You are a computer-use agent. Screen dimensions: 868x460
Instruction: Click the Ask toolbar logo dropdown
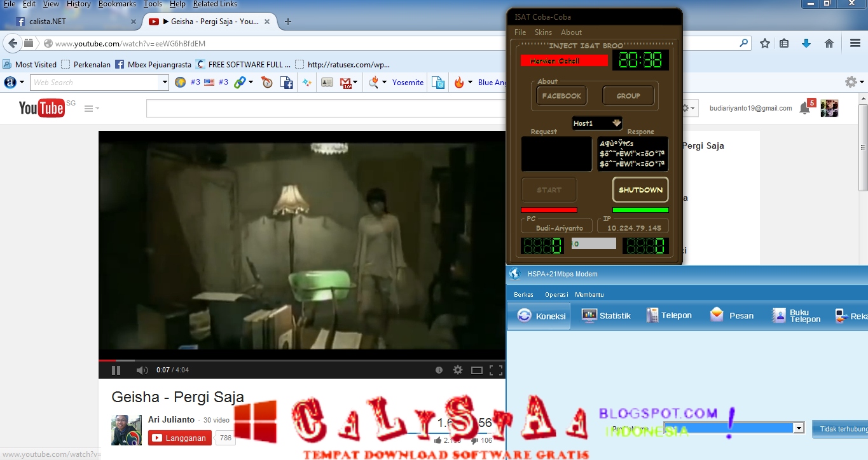(x=14, y=83)
